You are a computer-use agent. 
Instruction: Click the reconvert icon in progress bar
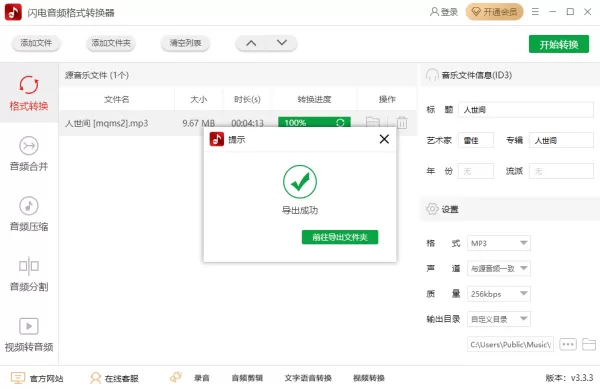[340, 122]
